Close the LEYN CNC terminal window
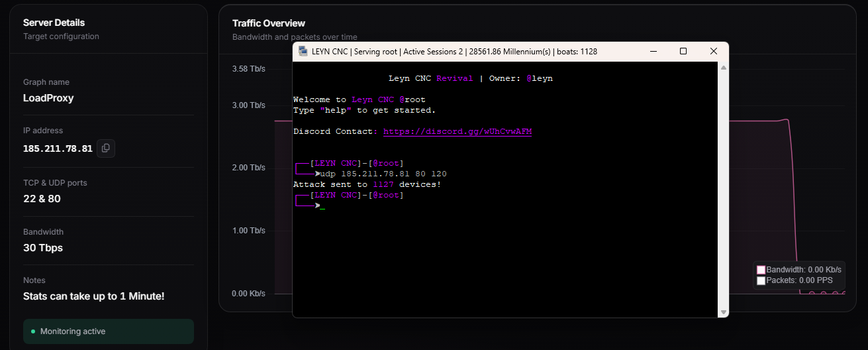This screenshot has width=868, height=350. pyautogui.click(x=713, y=51)
